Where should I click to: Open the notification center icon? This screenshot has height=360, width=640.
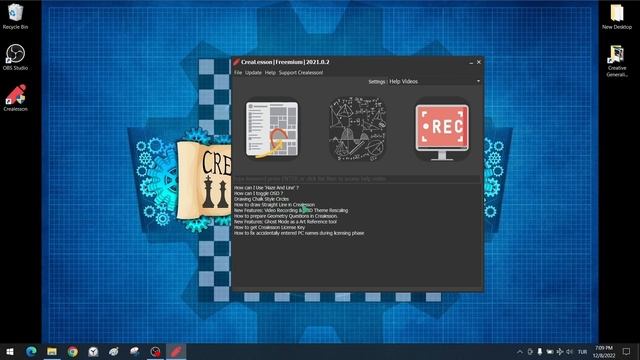626,351
